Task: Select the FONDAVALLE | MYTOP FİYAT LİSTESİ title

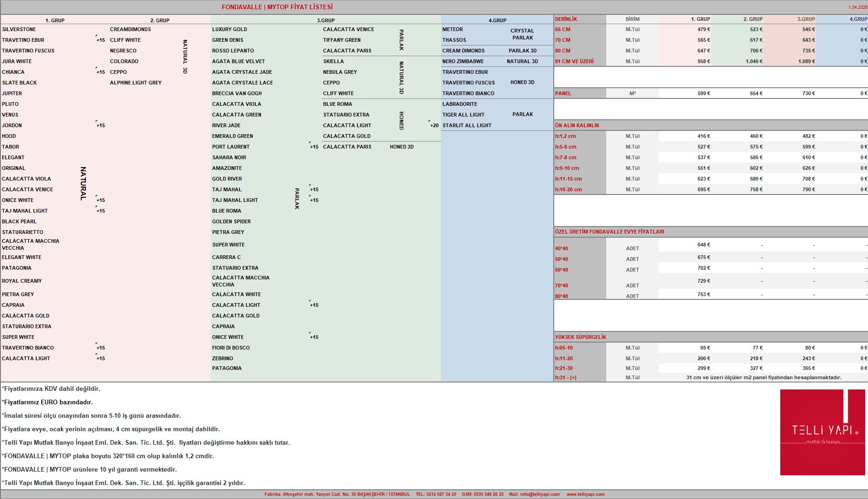Action: [277, 7]
